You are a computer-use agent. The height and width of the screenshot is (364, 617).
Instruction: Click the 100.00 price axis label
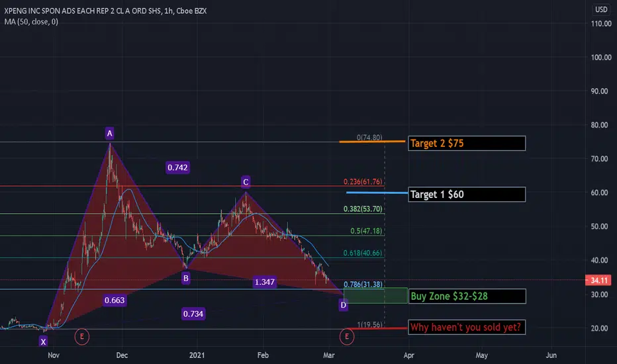601,58
